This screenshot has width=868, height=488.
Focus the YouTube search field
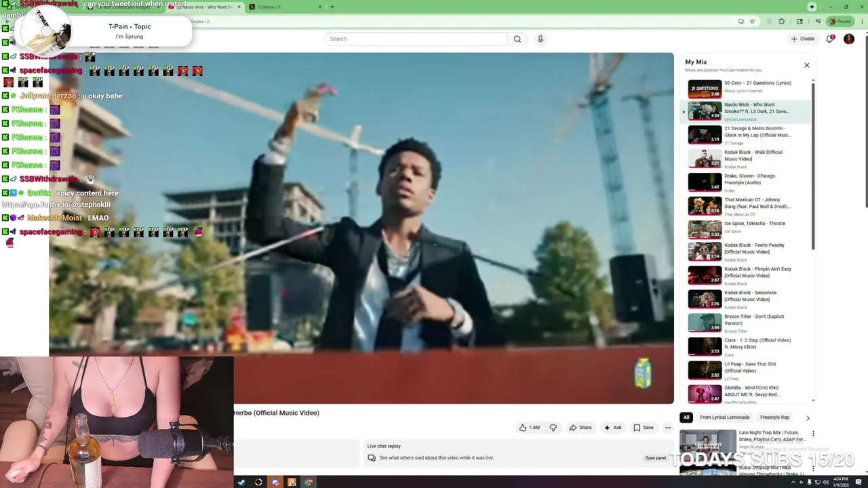(x=416, y=39)
